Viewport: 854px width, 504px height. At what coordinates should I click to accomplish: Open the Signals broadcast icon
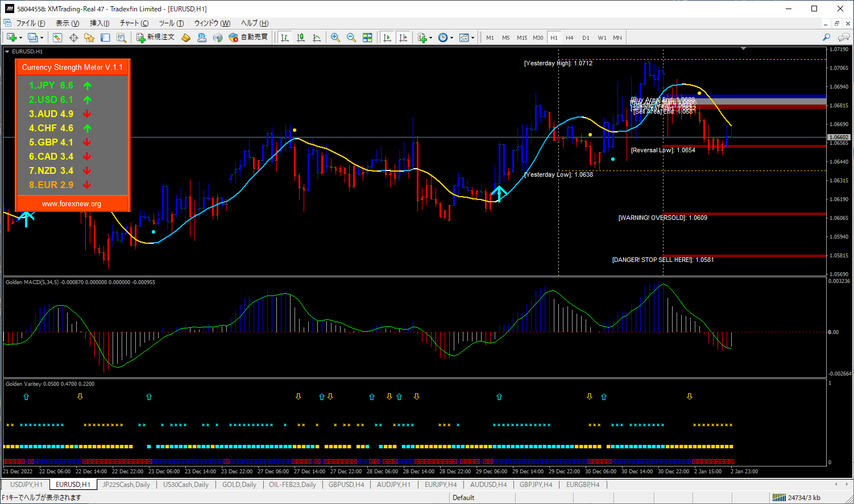pyautogui.click(x=218, y=38)
